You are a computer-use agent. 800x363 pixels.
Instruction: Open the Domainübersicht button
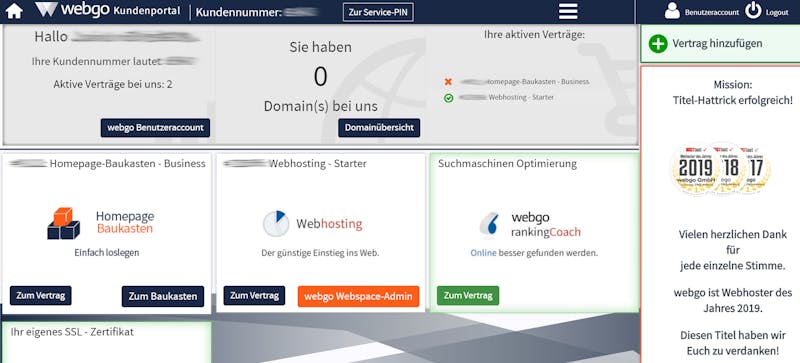click(x=379, y=128)
